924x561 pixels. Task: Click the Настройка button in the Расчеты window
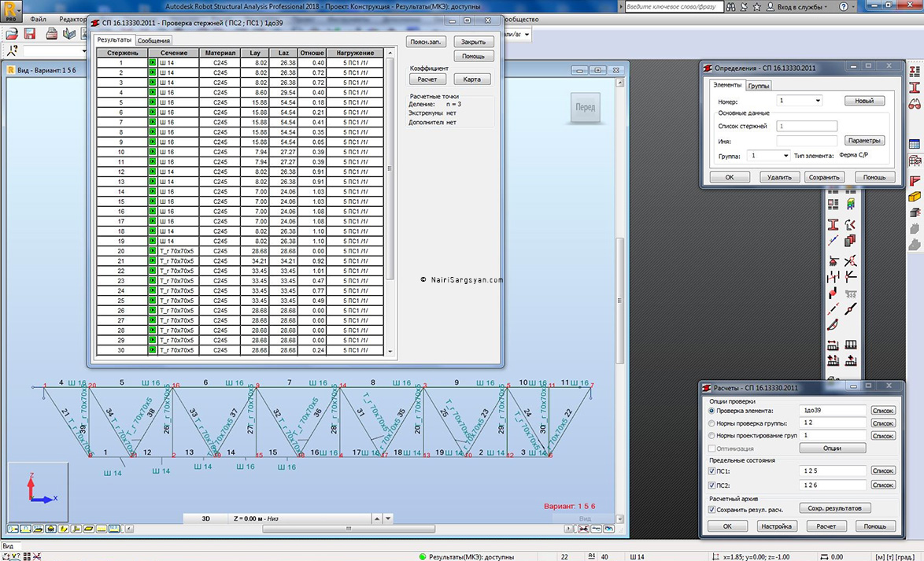777,526
